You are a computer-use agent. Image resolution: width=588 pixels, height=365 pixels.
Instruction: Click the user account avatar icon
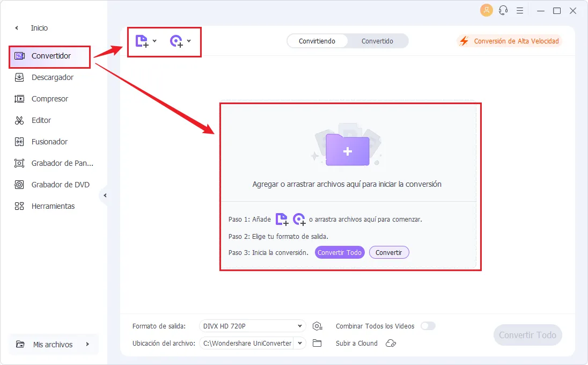[x=486, y=10]
